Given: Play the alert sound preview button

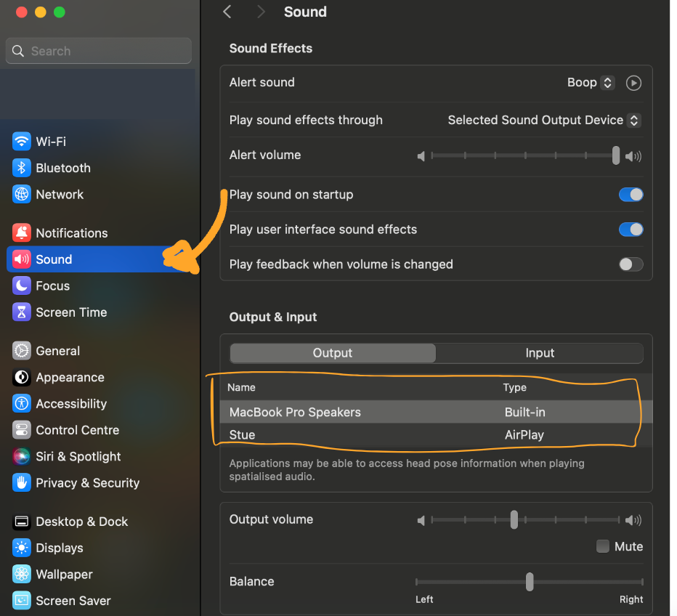Looking at the screenshot, I should (633, 83).
